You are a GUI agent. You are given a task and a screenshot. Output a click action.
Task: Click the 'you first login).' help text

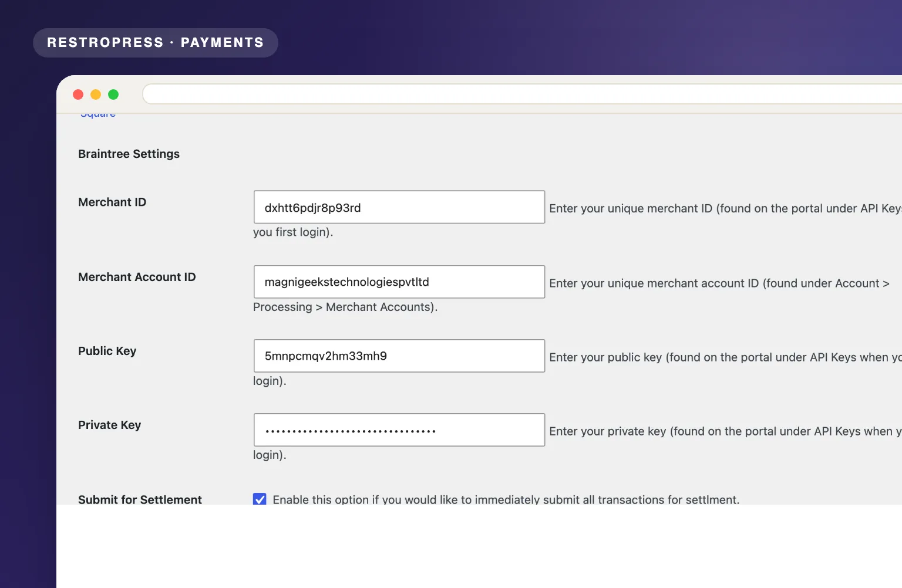[293, 232]
